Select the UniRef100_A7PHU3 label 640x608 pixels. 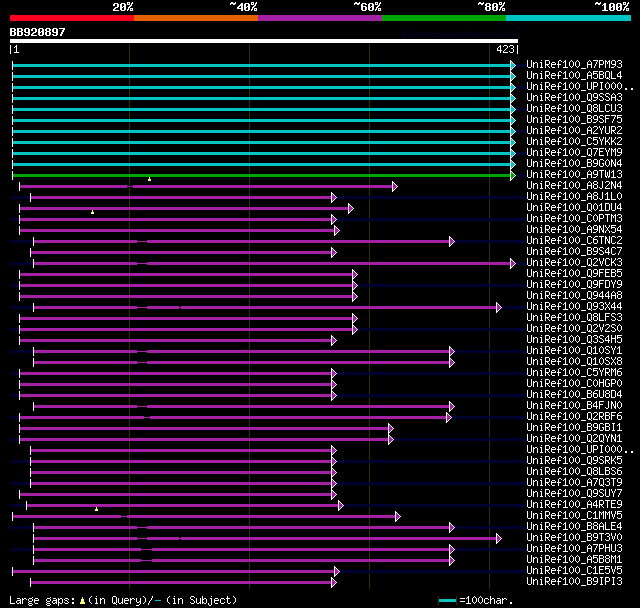574,549
